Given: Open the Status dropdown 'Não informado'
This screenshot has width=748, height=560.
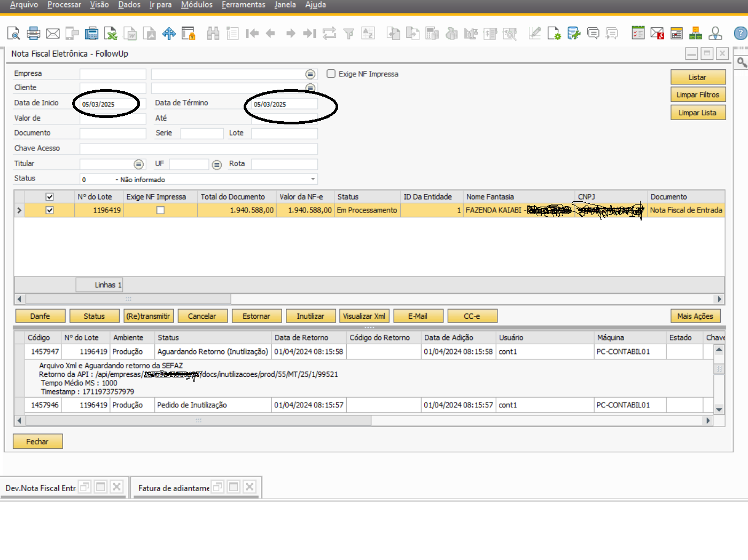Looking at the screenshot, I should coord(313,179).
